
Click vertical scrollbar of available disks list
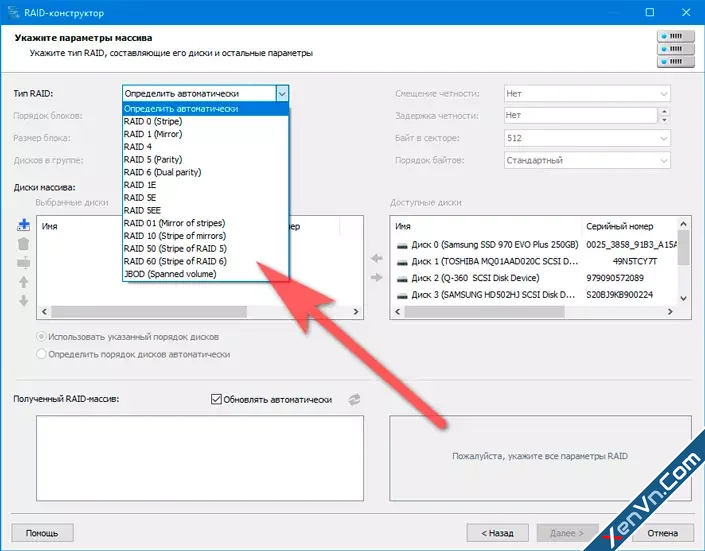pyautogui.click(x=683, y=247)
